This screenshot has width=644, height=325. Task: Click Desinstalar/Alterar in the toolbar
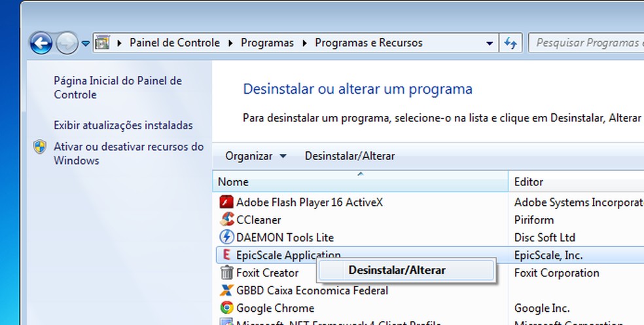[x=350, y=156]
